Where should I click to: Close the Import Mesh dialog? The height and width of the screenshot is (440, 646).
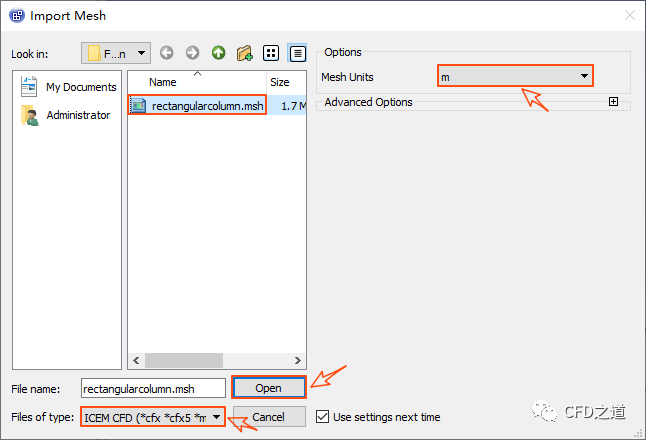coord(630,16)
